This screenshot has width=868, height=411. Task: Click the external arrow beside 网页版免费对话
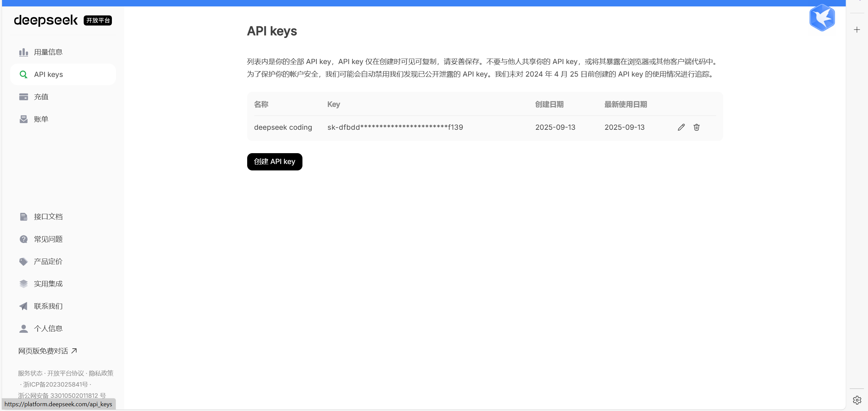74,351
